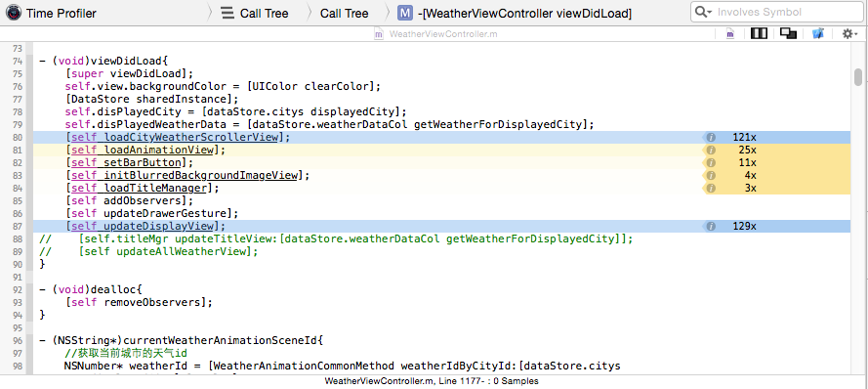The width and height of the screenshot is (868, 389).
Task: Click the 129x sample count
Action: (744, 226)
